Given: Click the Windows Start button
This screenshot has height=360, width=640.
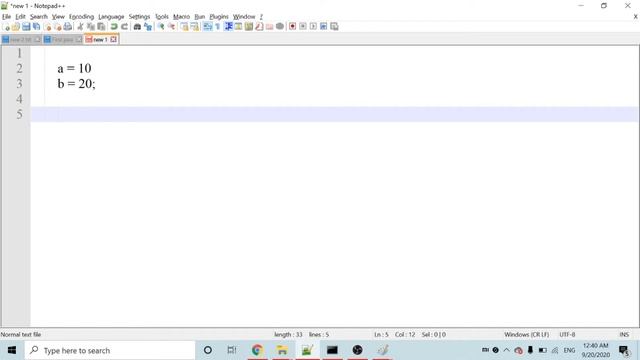Looking at the screenshot, I should 12,350.
